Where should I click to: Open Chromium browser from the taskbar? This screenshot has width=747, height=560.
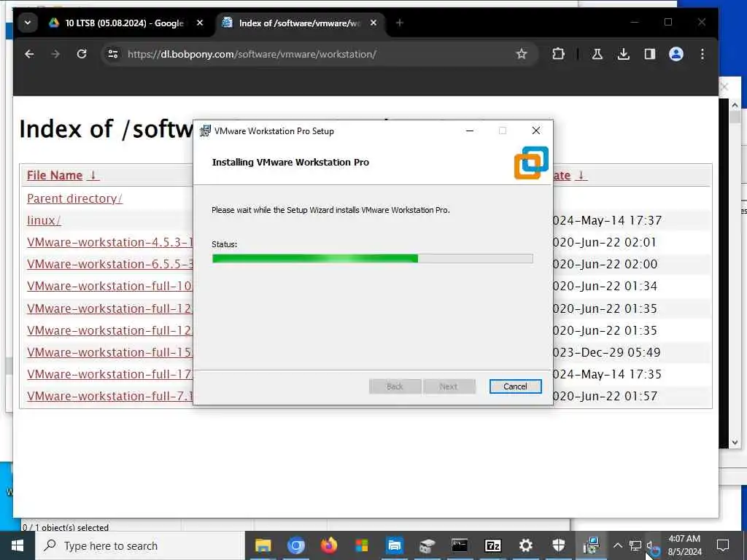tap(296, 545)
